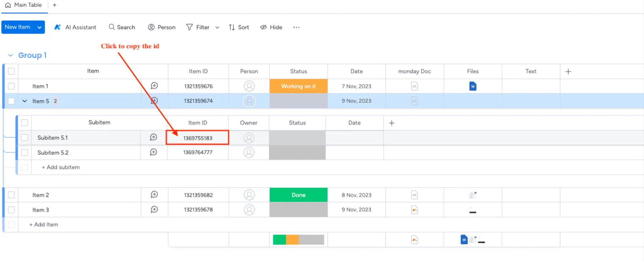Click the Owner column header in subitems
The height and width of the screenshot is (264, 644).
[249, 123]
